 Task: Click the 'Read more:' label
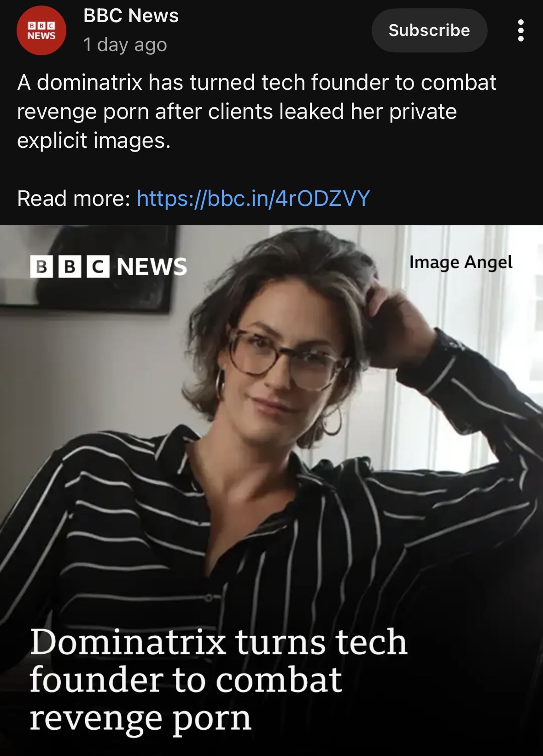[74, 199]
